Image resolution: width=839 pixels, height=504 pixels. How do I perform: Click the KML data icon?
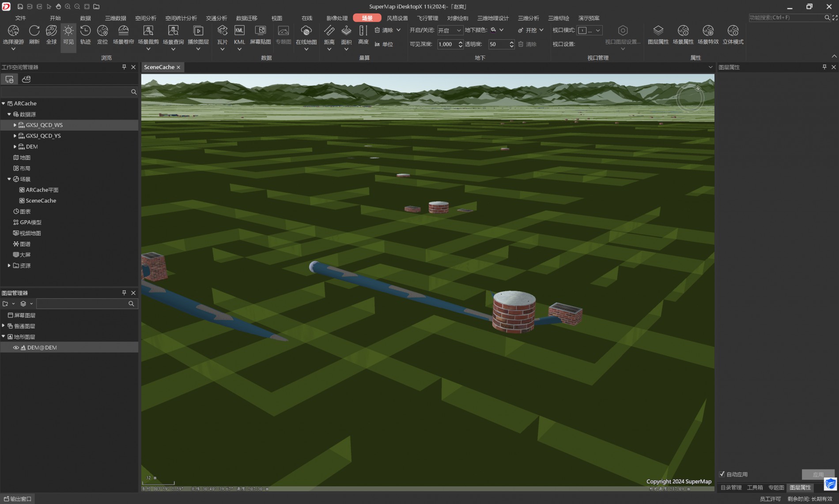[239, 34]
